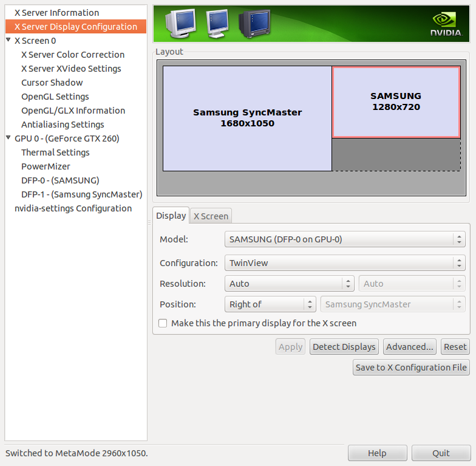Collapse the X Screen 0 tree node

click(8, 40)
